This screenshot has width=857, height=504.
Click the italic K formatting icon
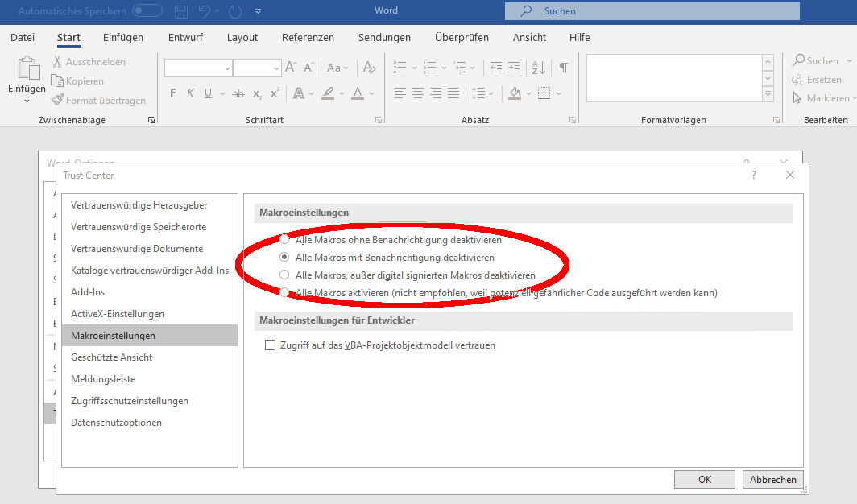191,93
